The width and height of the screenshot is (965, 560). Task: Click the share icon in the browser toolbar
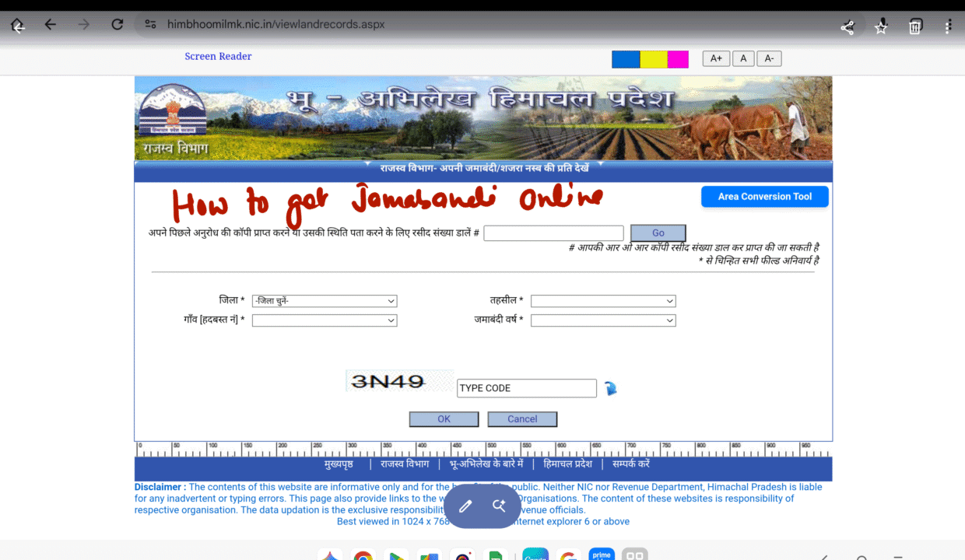[847, 27]
